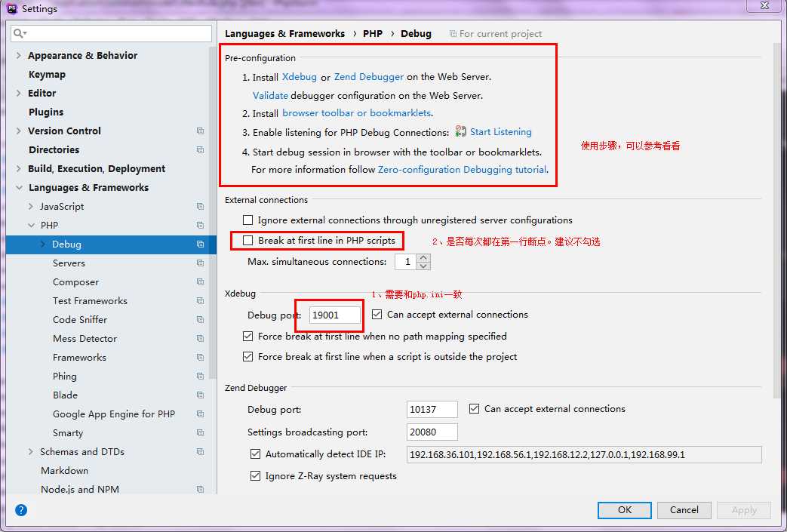The height and width of the screenshot is (532, 787).
Task: Click project-level icon next to Version Control
Action: pyautogui.click(x=200, y=131)
